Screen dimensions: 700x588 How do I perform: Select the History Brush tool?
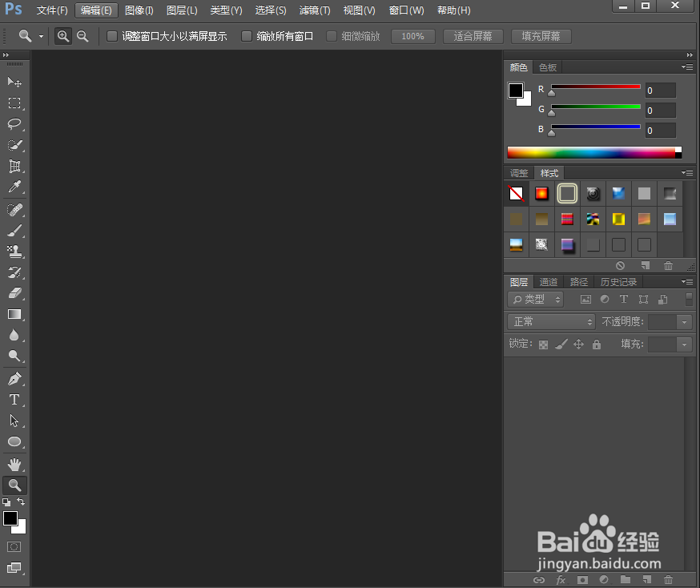coord(14,272)
